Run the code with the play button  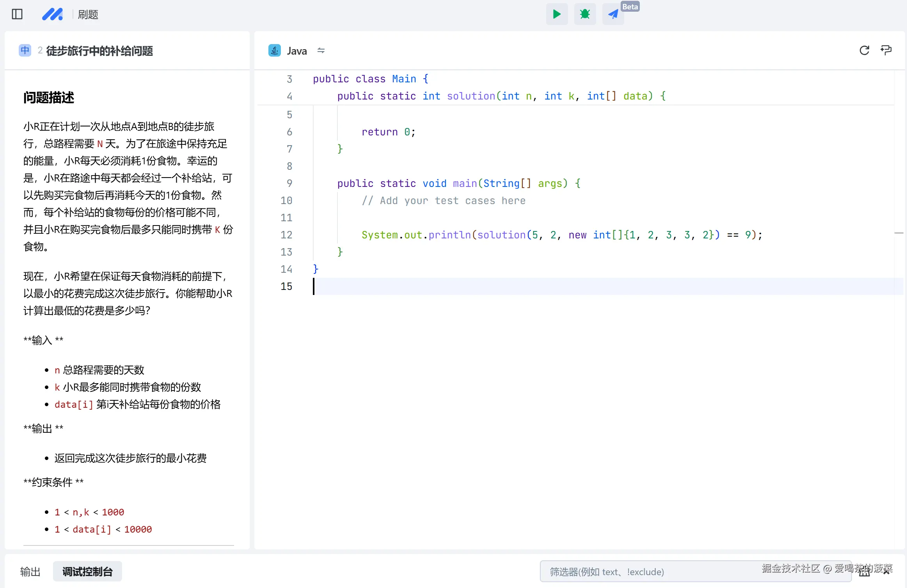pyautogui.click(x=557, y=14)
